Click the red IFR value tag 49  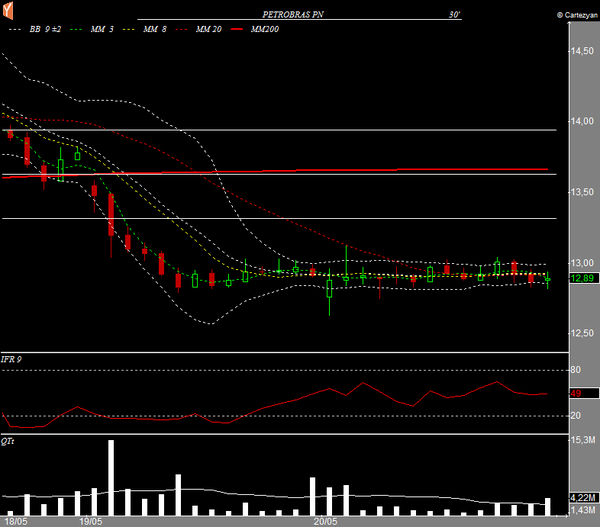[576, 393]
